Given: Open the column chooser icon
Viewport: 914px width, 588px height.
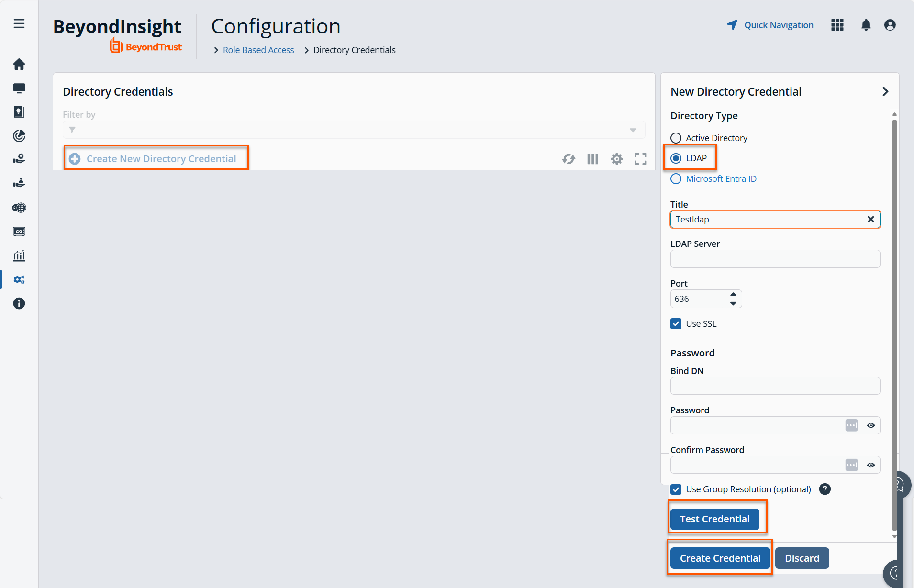Looking at the screenshot, I should click(x=593, y=159).
